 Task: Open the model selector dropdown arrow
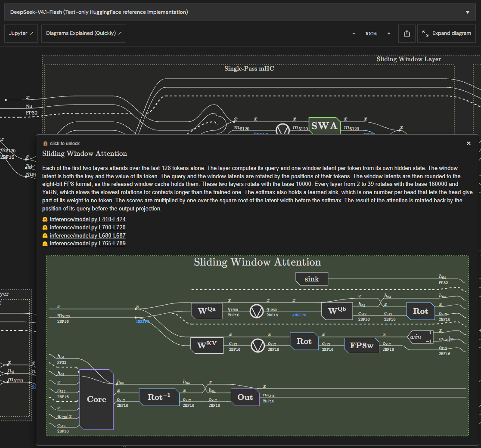468,12
